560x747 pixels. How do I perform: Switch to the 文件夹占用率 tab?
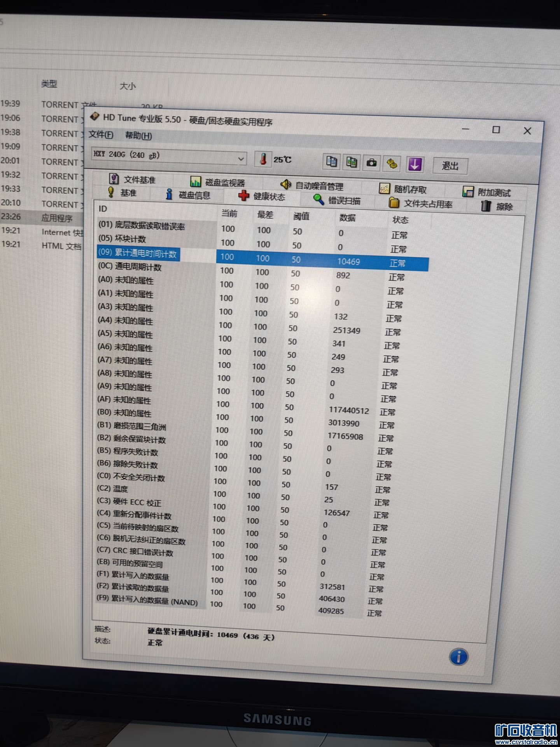coord(421,203)
